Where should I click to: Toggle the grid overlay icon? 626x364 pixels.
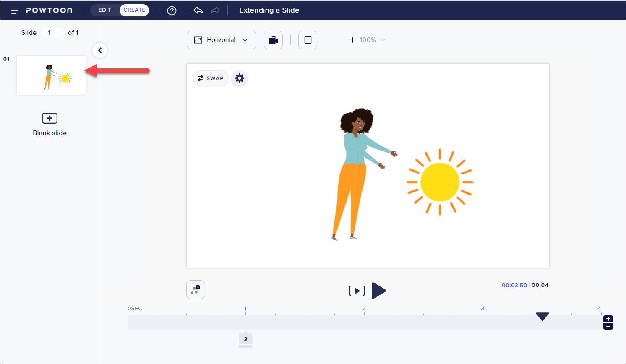coord(308,40)
